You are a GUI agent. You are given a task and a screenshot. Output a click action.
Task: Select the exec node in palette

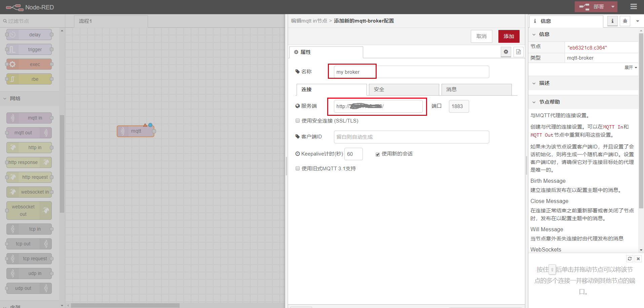[29, 64]
